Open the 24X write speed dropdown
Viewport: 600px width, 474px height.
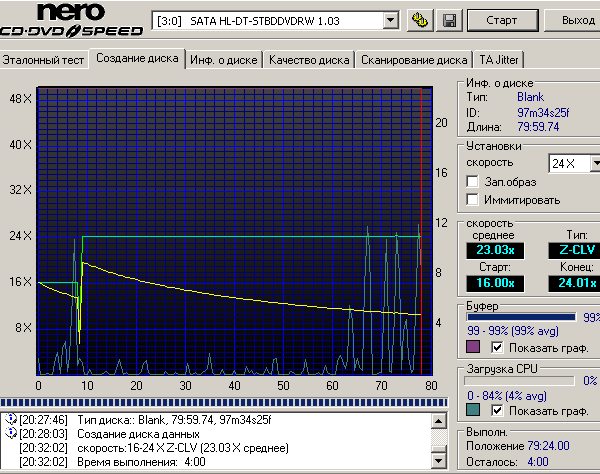pyautogui.click(x=595, y=164)
